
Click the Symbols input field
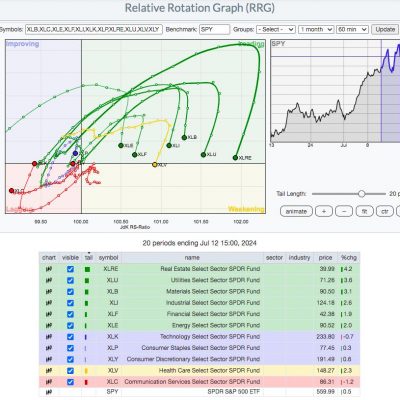[94, 29]
